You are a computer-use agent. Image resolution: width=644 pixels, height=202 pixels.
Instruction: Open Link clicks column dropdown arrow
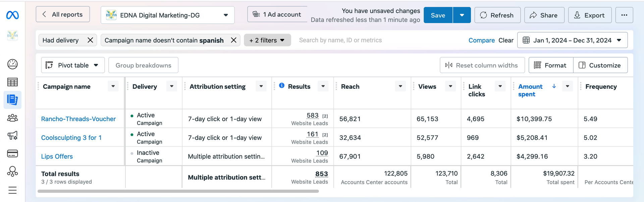(500, 86)
